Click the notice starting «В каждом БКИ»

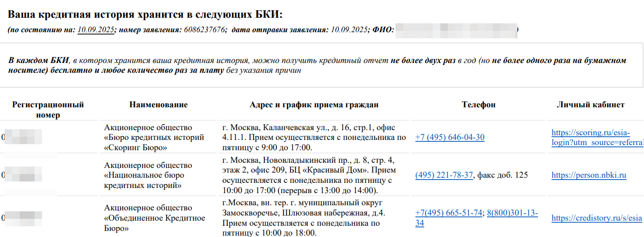(x=318, y=65)
